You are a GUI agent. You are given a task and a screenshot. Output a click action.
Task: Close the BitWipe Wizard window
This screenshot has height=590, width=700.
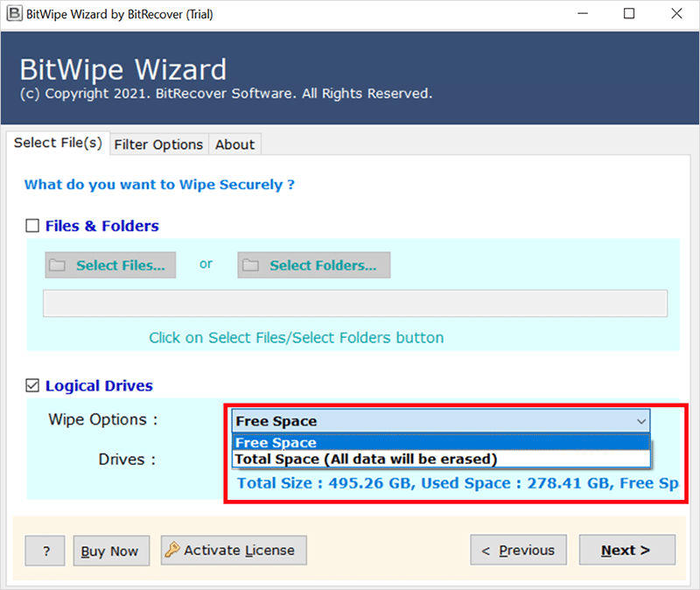coord(676,14)
